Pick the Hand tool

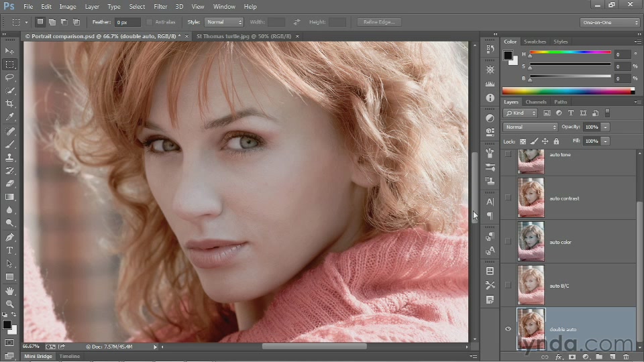click(9, 291)
